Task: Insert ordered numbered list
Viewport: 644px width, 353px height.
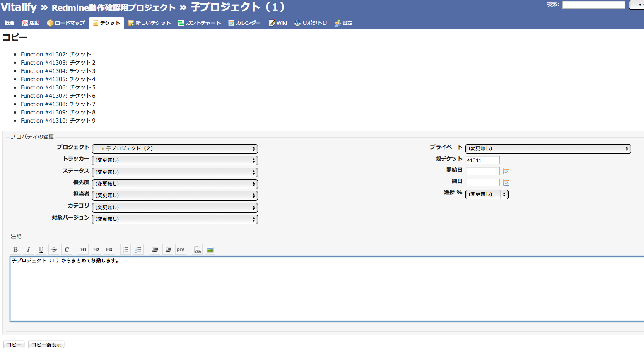Action: tap(138, 249)
